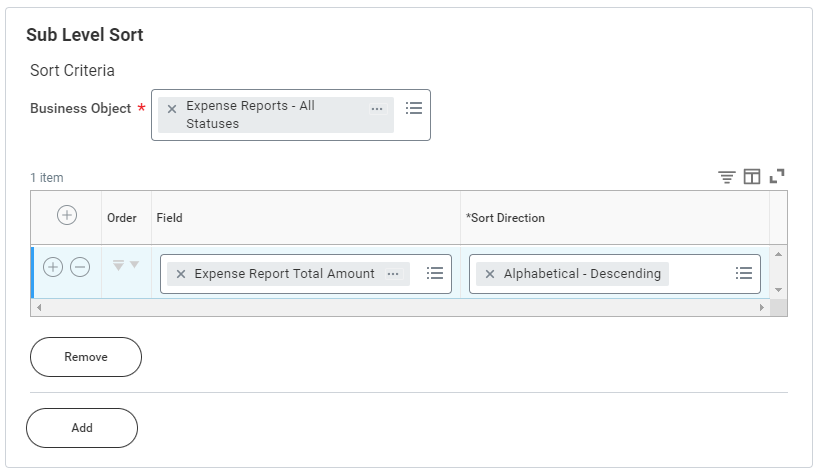Click the grid filter icon
The width and height of the screenshot is (819, 474).
pyautogui.click(x=727, y=177)
